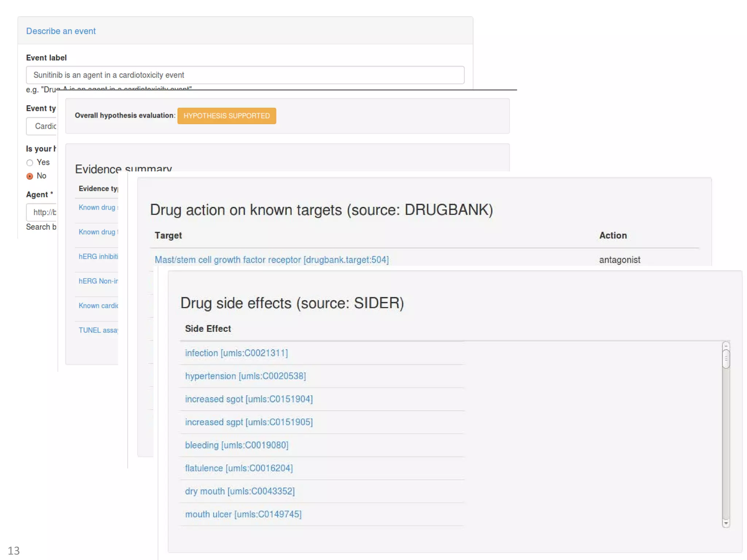Open the dry mouth link
This screenshot has width=747, height=560.
click(240, 491)
